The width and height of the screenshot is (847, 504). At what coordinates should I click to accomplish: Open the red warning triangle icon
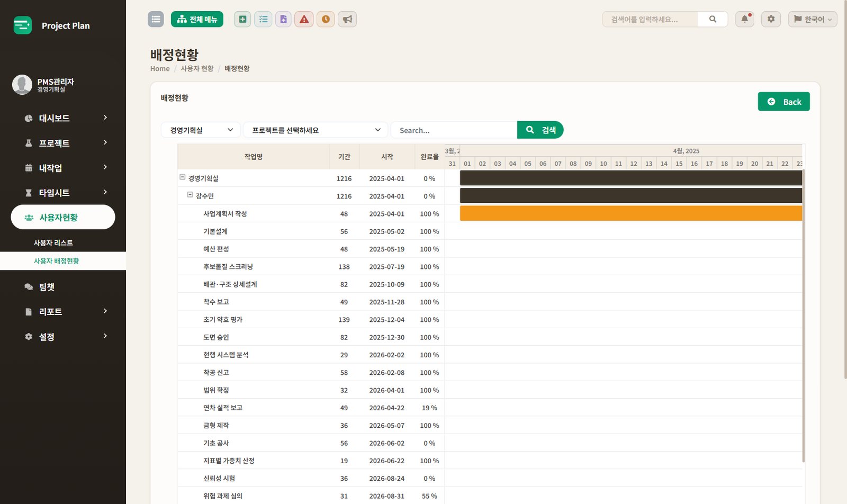(304, 19)
